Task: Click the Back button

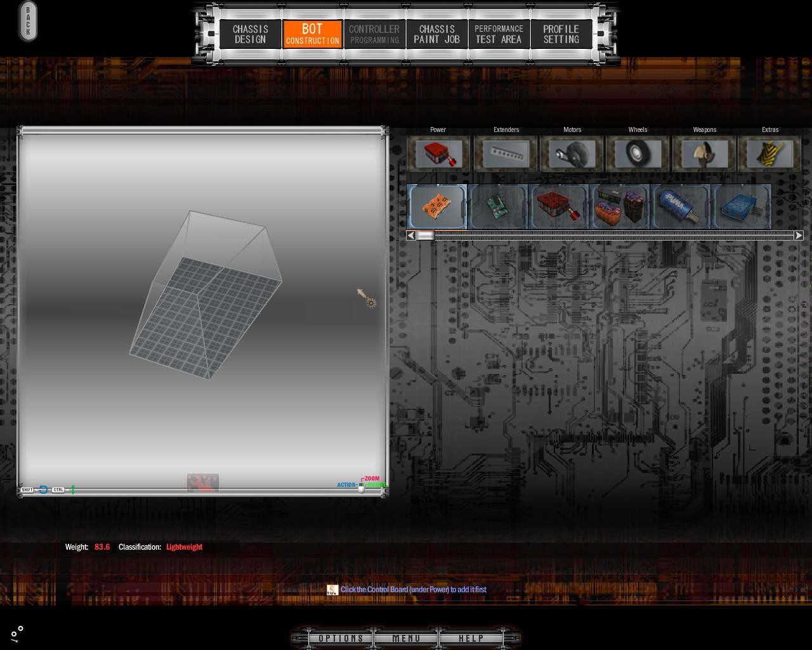Action: click(x=28, y=22)
